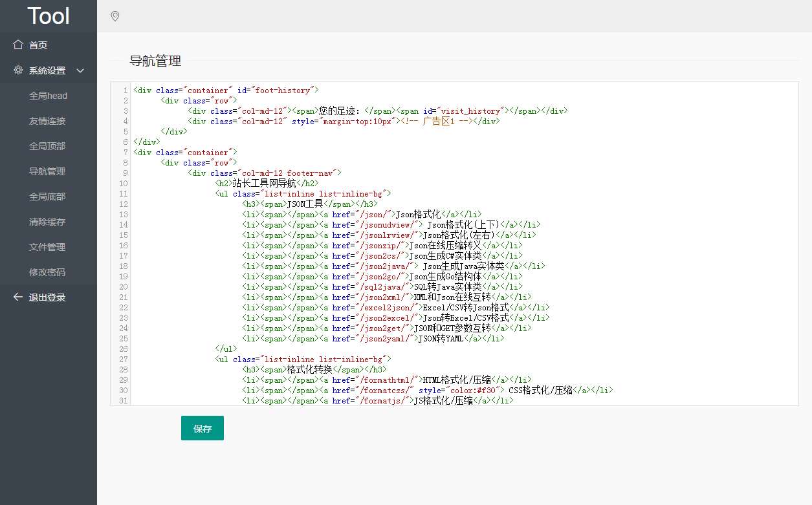
Task: Click the home icon beside 首页
Action: tap(17, 45)
